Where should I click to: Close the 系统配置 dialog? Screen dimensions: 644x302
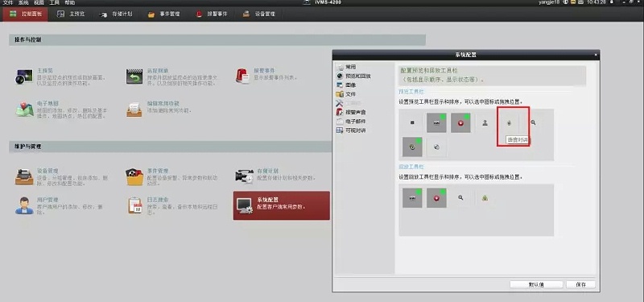point(596,55)
